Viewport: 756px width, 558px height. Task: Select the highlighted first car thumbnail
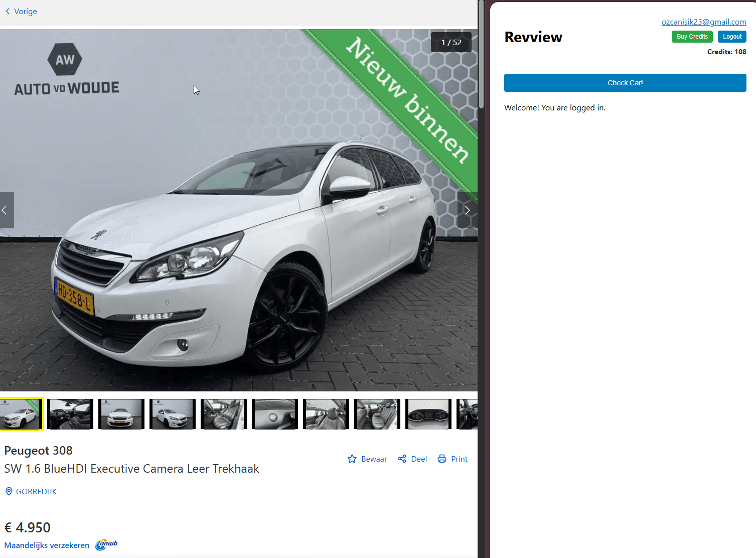point(22,414)
